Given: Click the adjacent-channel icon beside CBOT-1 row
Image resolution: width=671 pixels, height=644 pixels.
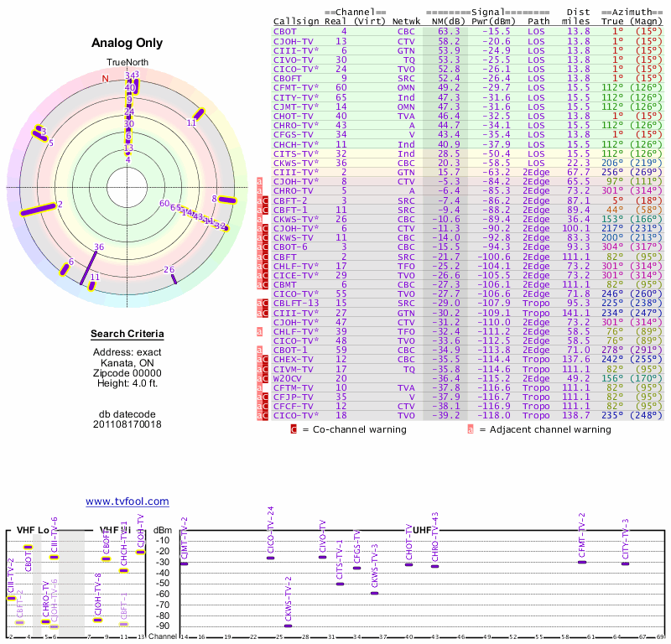Looking at the screenshot, I should pos(260,350).
